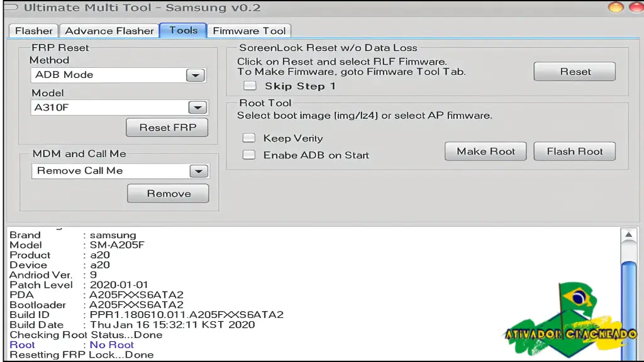Click the blue 'Root' label in log
644x362 pixels.
(22, 345)
